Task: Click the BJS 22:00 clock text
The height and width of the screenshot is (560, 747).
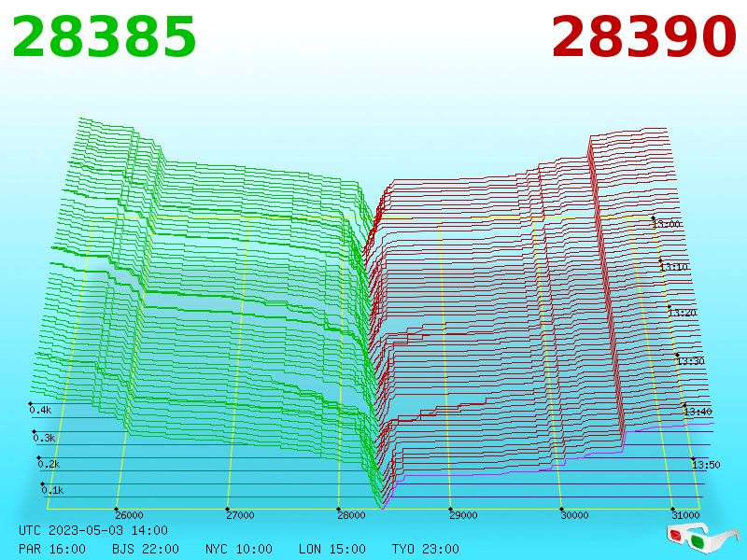Action: coord(146,549)
